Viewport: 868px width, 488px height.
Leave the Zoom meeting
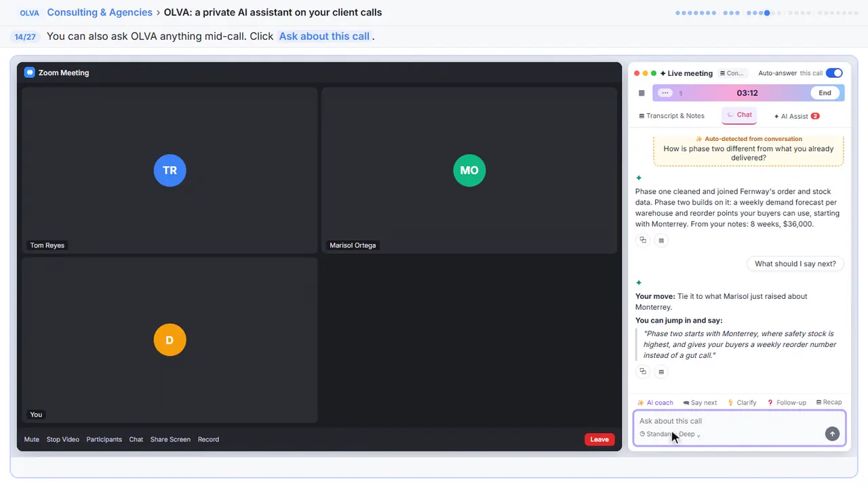tap(599, 439)
